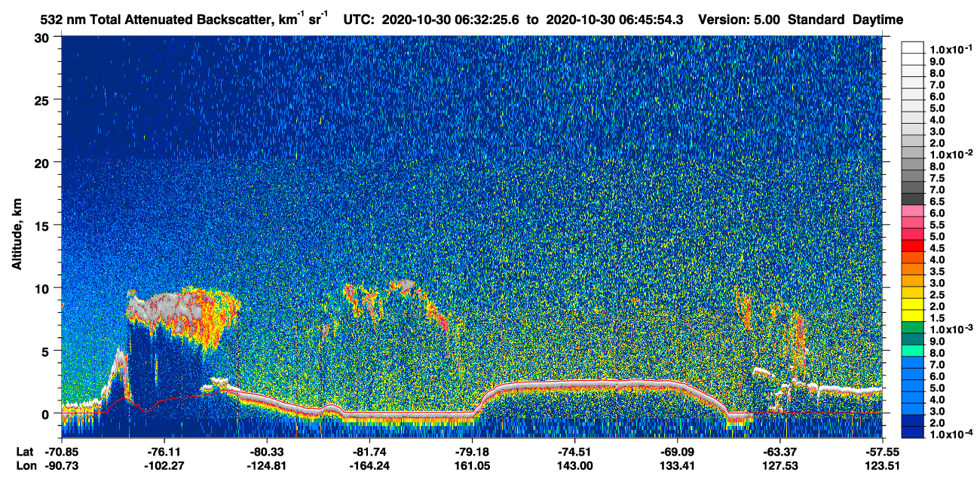Click latitude value '-80.33'
980x503 pixels.
(x=266, y=452)
